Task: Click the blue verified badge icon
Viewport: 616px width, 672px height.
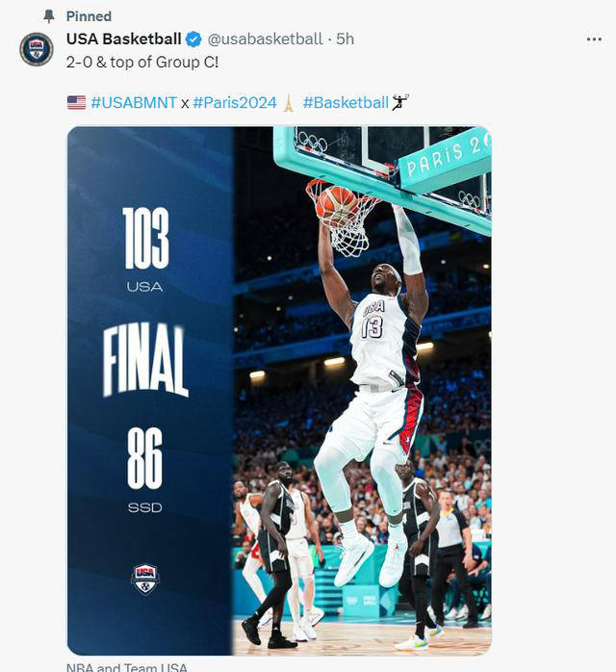Action: [193, 39]
